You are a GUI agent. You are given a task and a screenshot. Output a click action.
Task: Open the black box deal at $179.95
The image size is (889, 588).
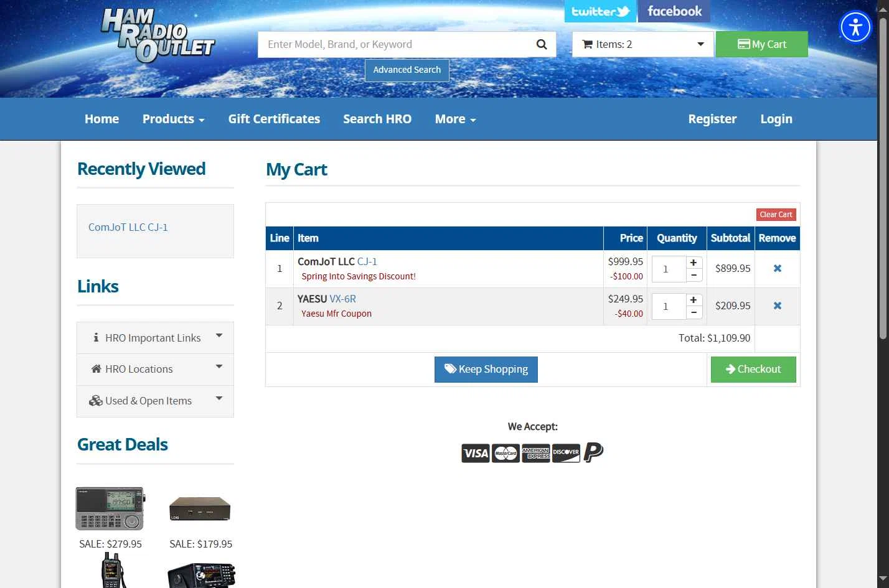pos(200,508)
